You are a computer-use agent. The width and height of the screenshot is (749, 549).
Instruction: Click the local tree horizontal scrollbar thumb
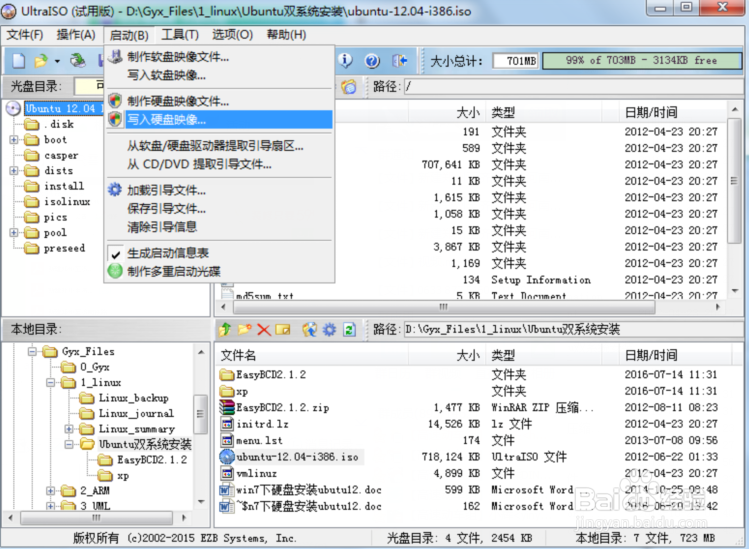pyautogui.click(x=96, y=517)
